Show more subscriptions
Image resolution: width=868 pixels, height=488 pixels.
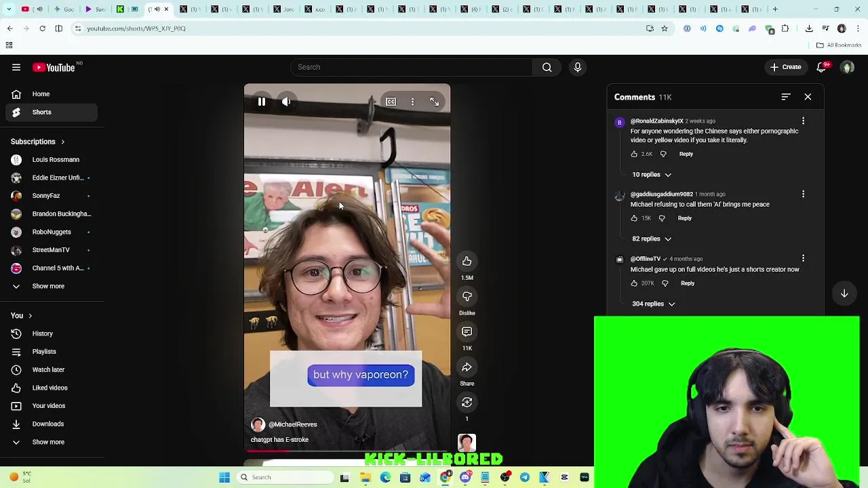(x=52, y=286)
